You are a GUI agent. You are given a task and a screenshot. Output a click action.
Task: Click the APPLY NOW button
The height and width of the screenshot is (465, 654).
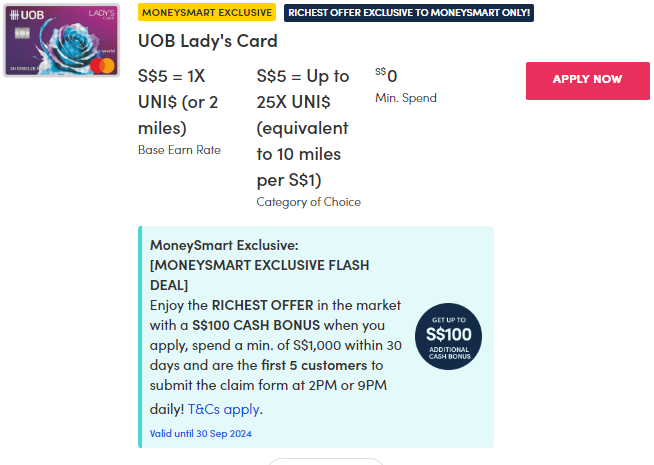point(587,80)
